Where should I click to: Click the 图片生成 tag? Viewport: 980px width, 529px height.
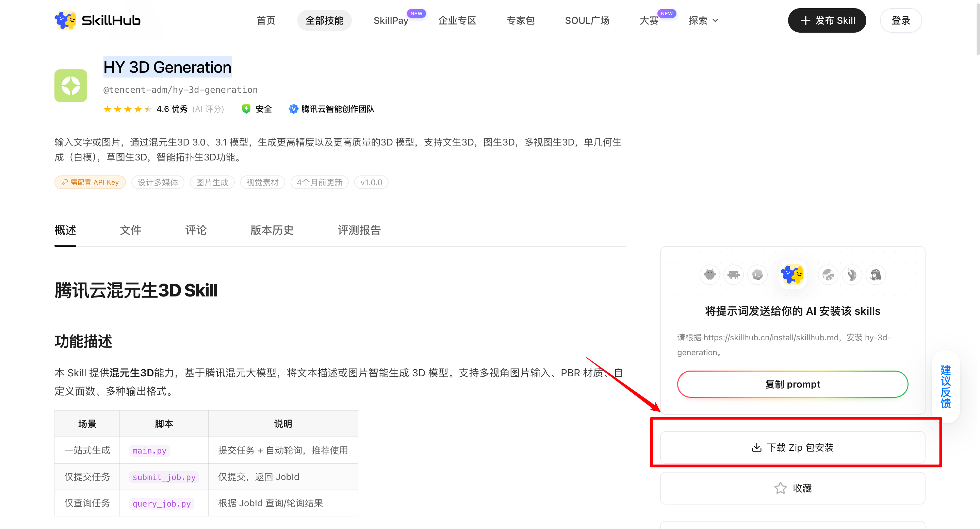point(212,183)
